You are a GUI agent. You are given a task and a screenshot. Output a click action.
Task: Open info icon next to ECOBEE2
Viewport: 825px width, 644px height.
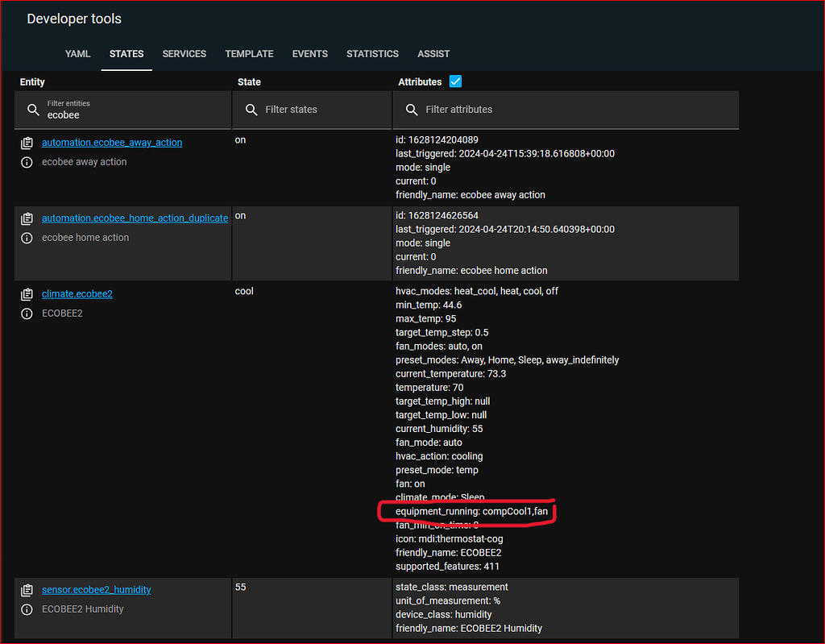coord(27,314)
